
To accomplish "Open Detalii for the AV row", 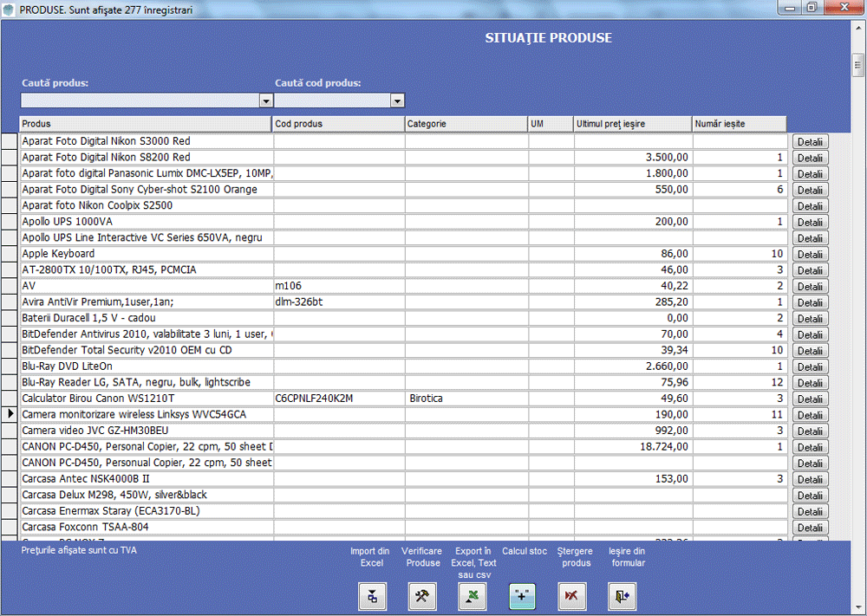I will pyautogui.click(x=810, y=287).
